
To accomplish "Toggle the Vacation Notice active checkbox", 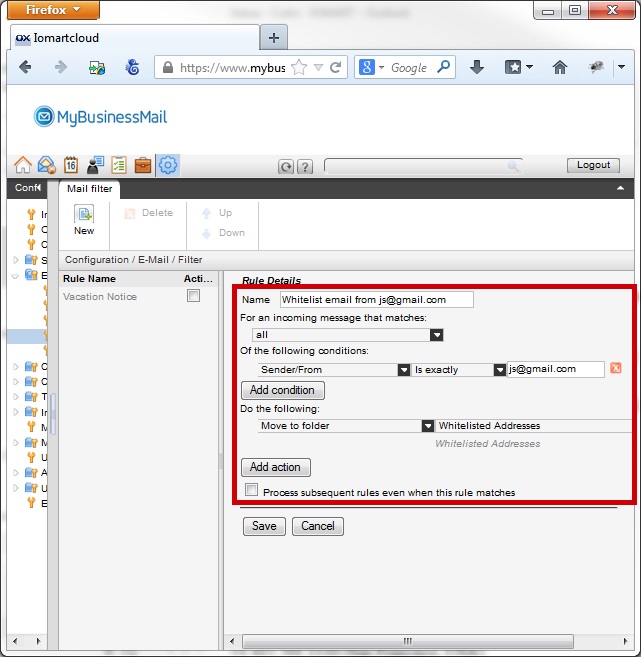I will (x=194, y=296).
